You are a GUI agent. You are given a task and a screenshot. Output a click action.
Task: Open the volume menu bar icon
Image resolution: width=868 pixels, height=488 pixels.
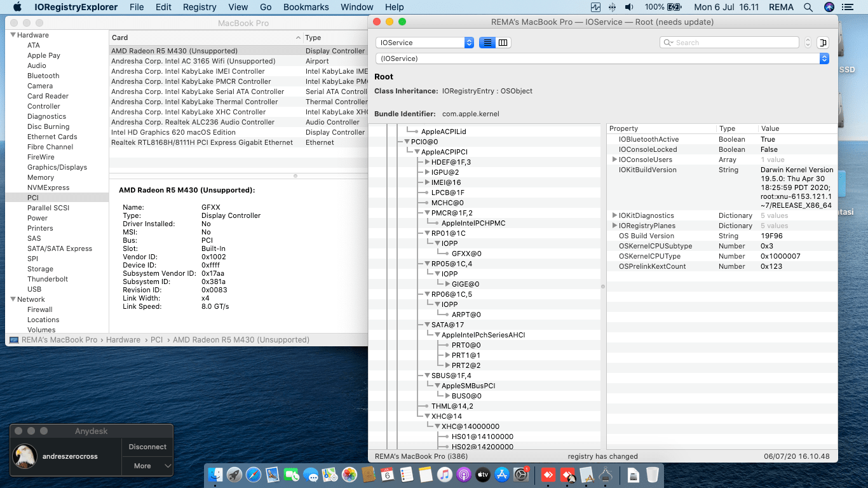click(629, 7)
